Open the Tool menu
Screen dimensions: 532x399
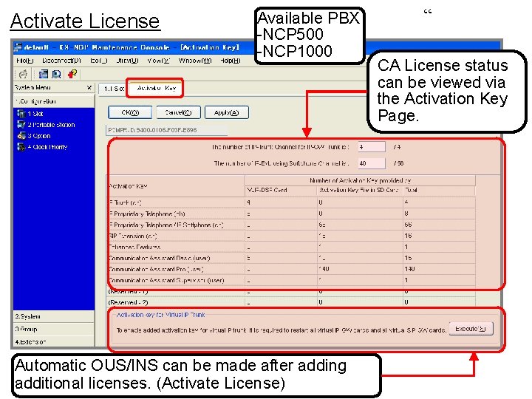point(99,61)
